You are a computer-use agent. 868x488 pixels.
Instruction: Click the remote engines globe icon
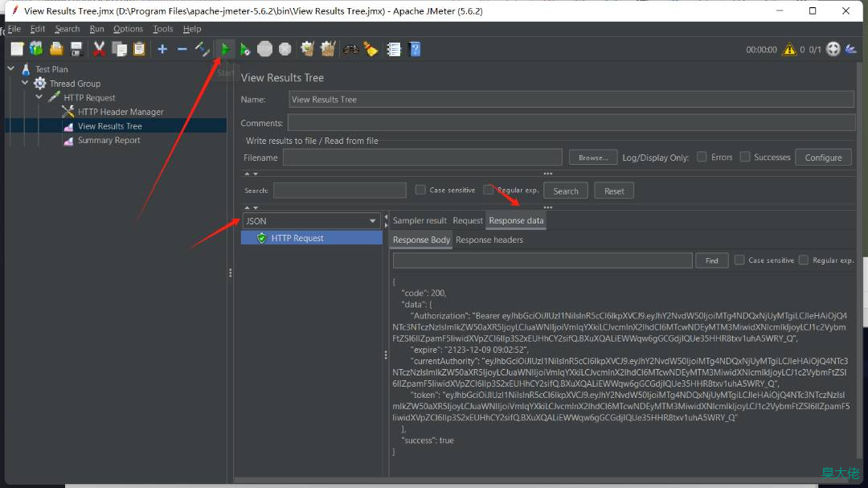coord(833,49)
